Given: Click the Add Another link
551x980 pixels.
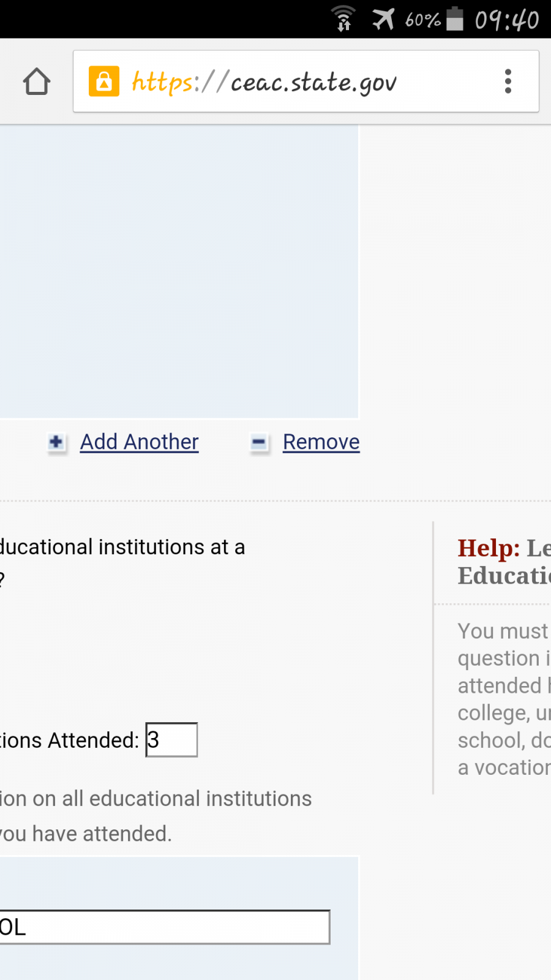Looking at the screenshot, I should pyautogui.click(x=140, y=442).
